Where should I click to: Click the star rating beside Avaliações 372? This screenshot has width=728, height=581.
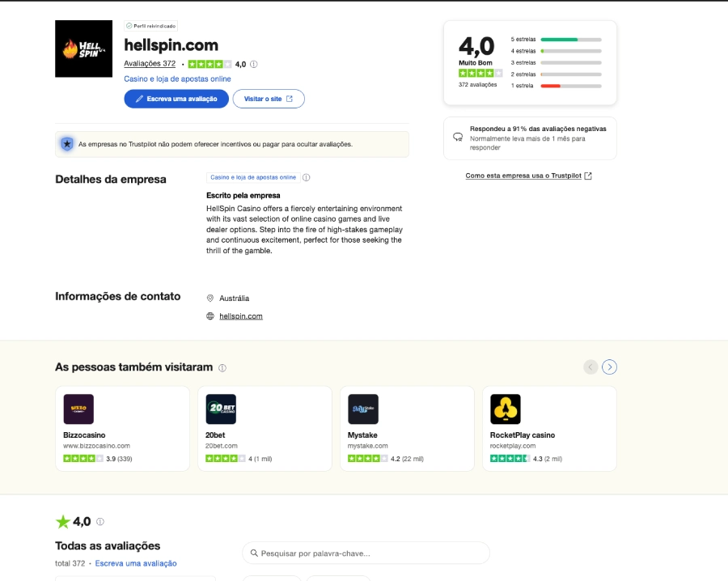coord(210,64)
